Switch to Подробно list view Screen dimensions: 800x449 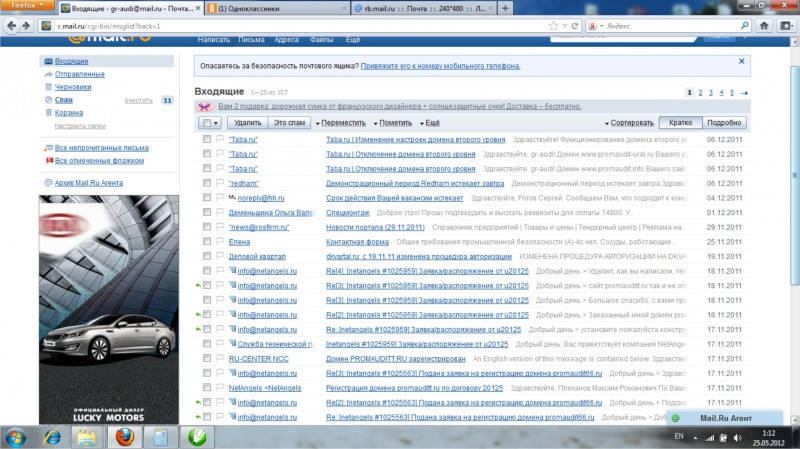pyautogui.click(x=724, y=123)
